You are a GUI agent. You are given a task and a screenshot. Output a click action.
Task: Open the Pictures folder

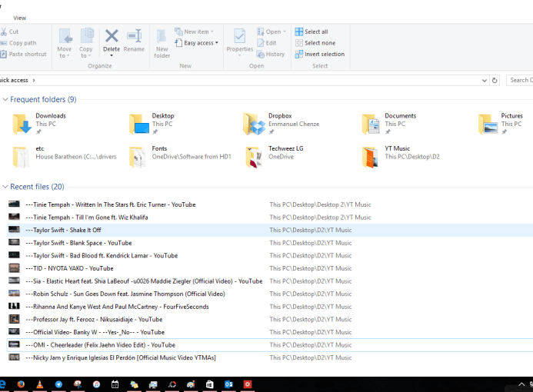(x=501, y=124)
